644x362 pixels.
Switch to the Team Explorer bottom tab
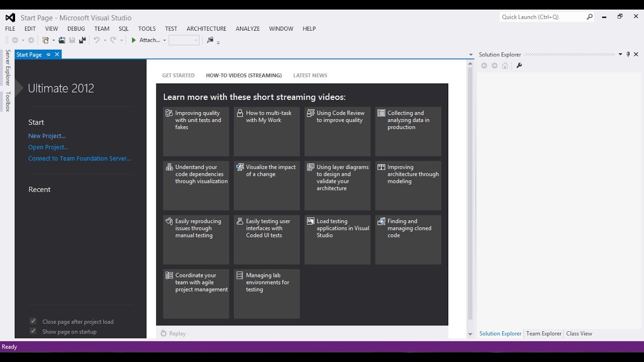click(x=544, y=333)
